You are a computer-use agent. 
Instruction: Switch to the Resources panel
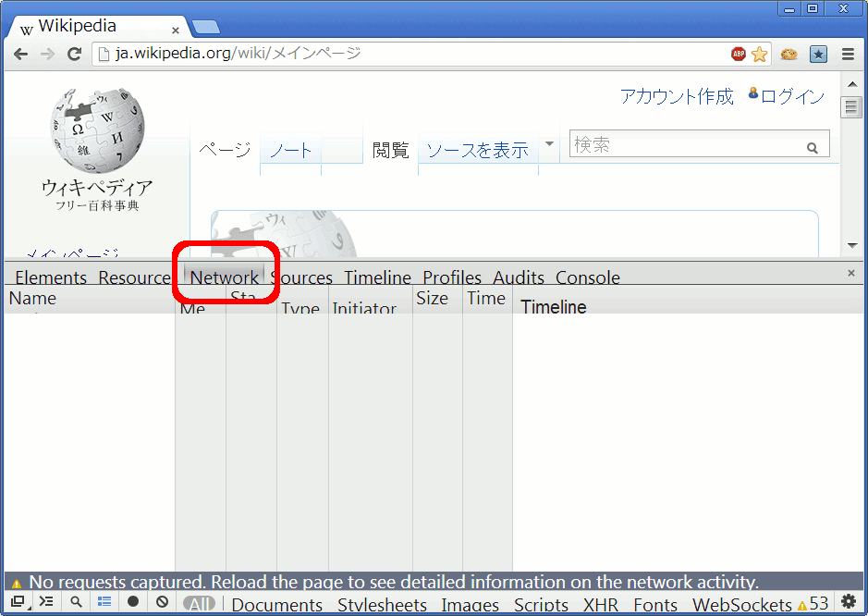(x=135, y=277)
